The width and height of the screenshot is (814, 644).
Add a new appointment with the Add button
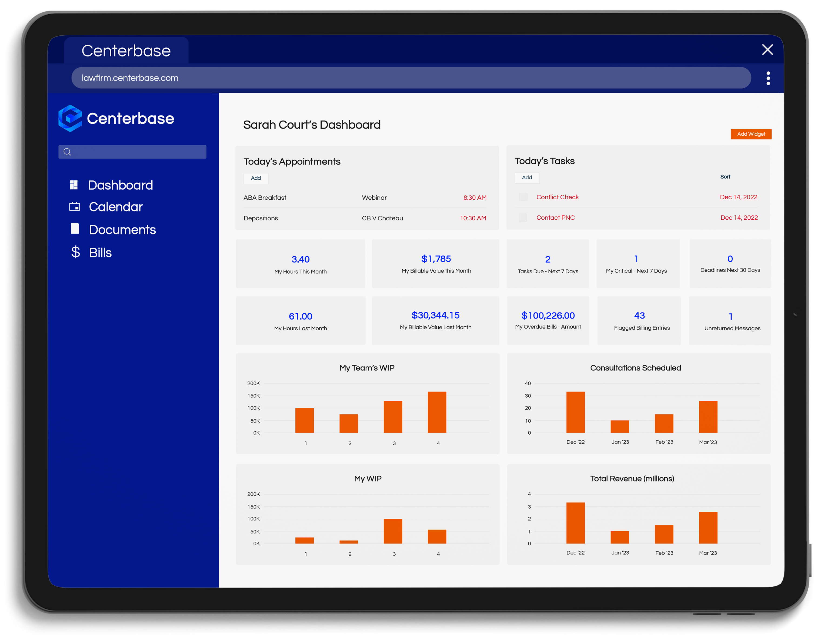click(x=256, y=178)
